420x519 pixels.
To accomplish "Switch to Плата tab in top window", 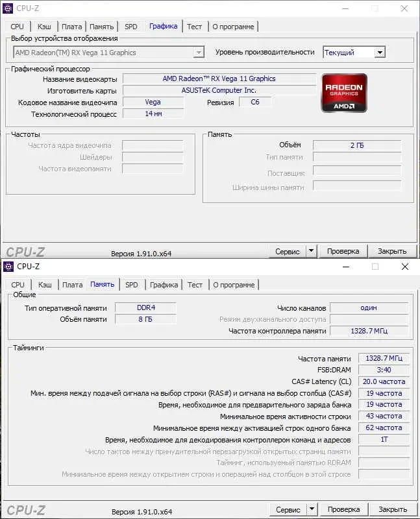I will tap(72, 27).
